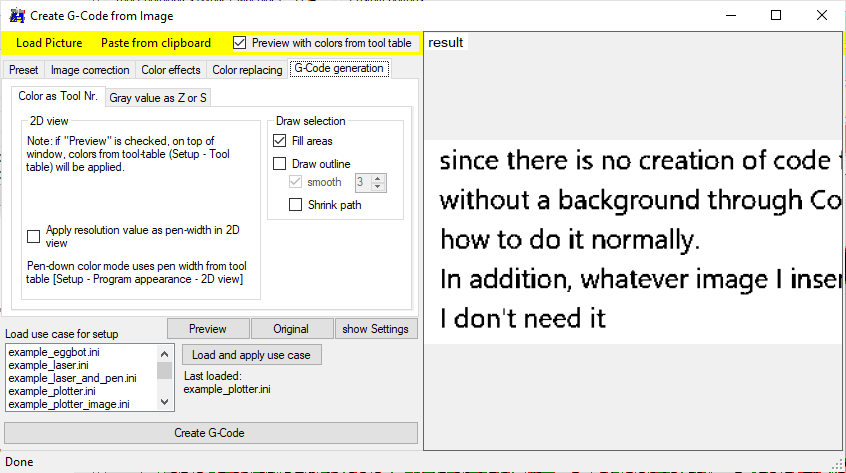Click Load Picture in the yellow toolbar

click(49, 43)
